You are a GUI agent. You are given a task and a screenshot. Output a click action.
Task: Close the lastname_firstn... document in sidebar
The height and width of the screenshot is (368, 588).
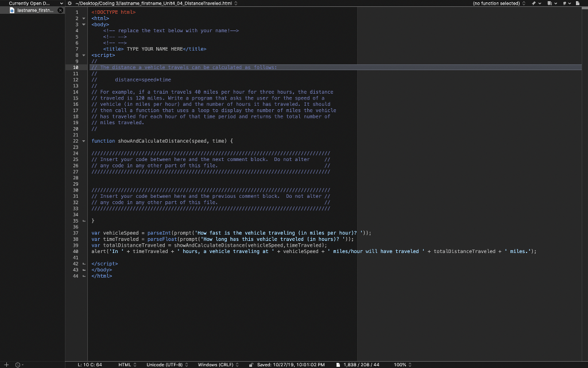tap(60, 10)
